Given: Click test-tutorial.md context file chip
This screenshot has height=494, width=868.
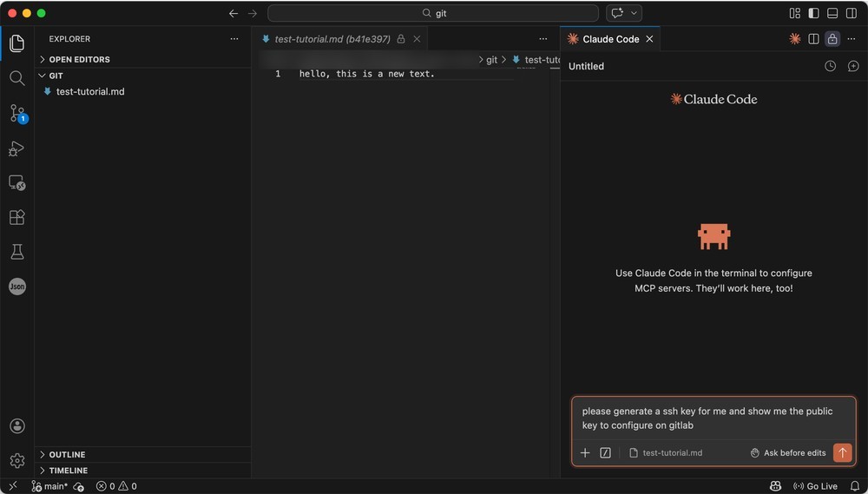Looking at the screenshot, I should pyautogui.click(x=666, y=453).
